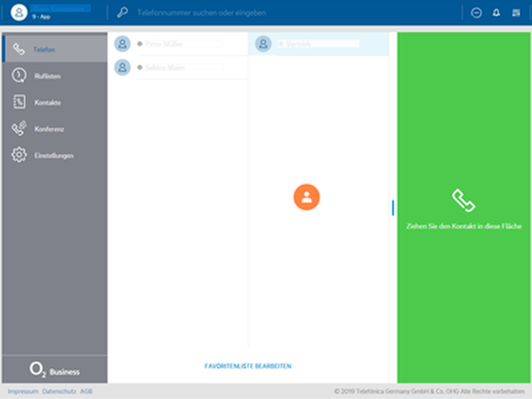Click the O2 Business logo
Viewport: 532px width, 399px height.
54,370
